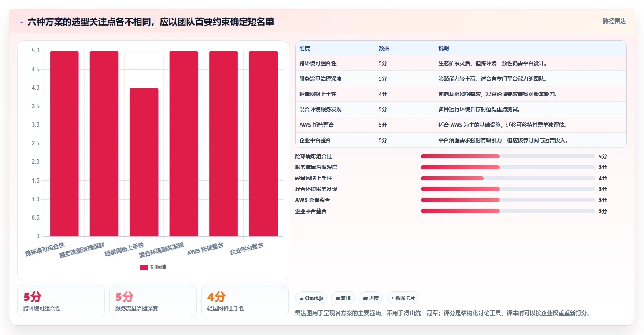Click the square icon in 表格 chip

337,298
